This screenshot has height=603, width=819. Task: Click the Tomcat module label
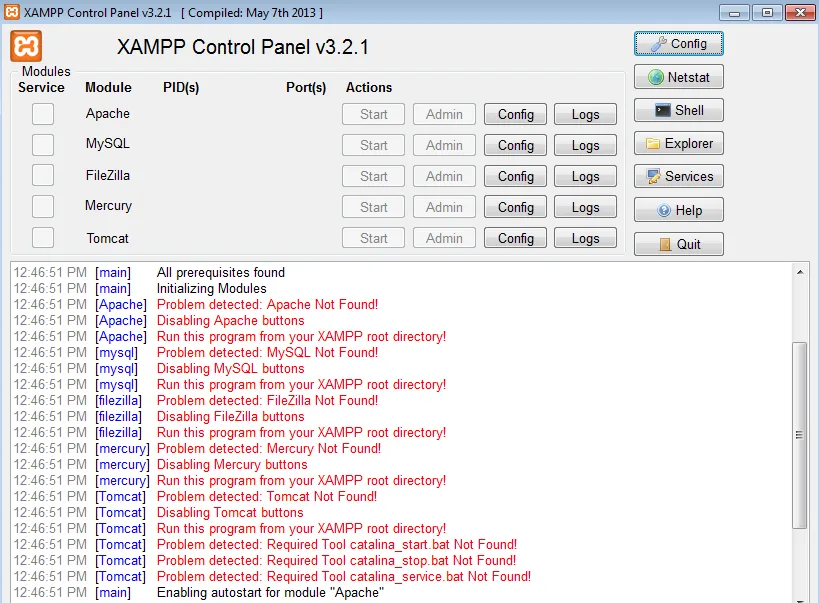click(108, 238)
